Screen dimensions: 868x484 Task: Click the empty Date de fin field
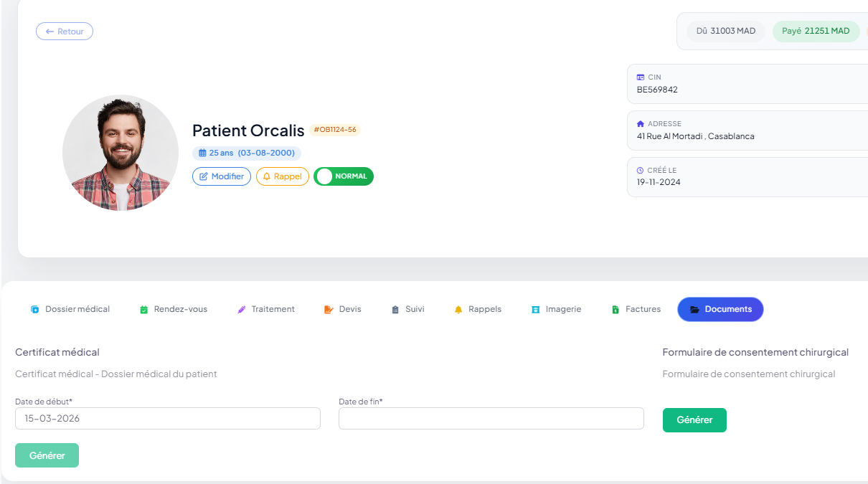(491, 419)
